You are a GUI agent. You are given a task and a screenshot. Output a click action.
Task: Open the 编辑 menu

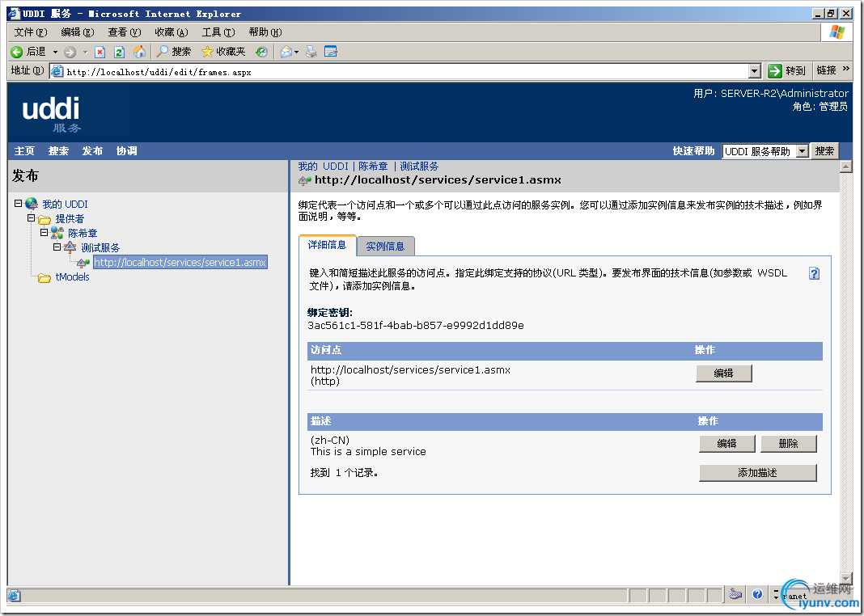pos(78,32)
